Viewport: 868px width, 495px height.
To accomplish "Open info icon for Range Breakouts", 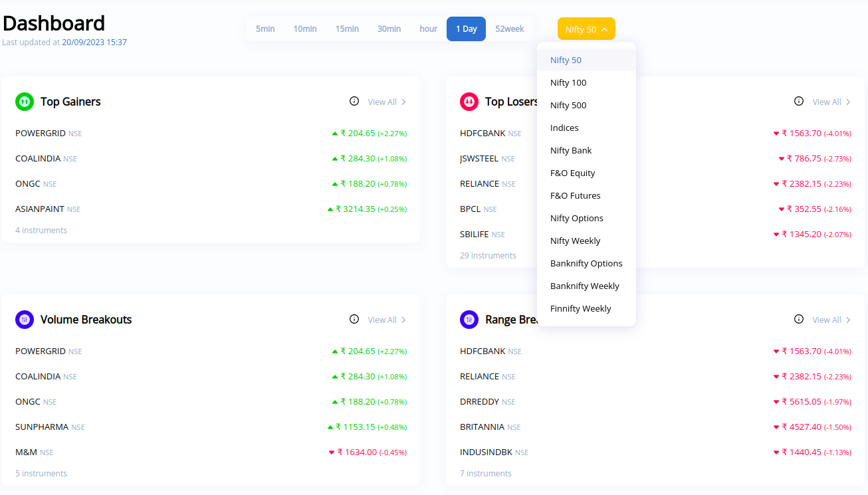I will point(799,319).
